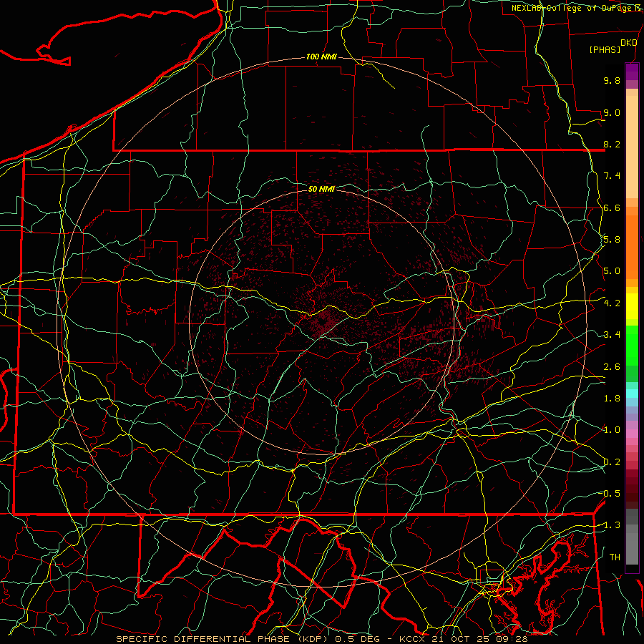Viewport: 644px width, 644px height.
Task: Click the 100 NMI range ring label
Action: (x=321, y=57)
